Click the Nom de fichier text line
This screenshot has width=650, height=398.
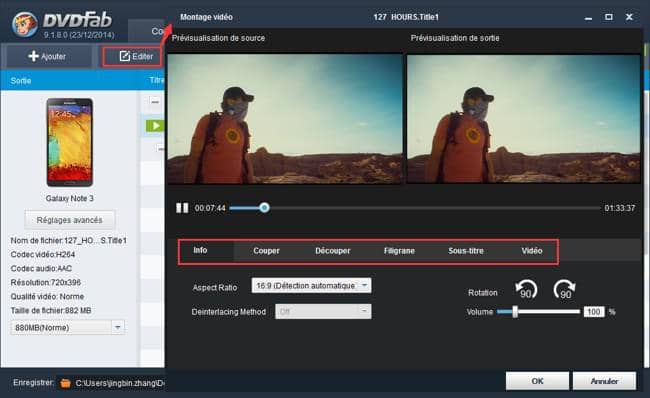[68, 240]
